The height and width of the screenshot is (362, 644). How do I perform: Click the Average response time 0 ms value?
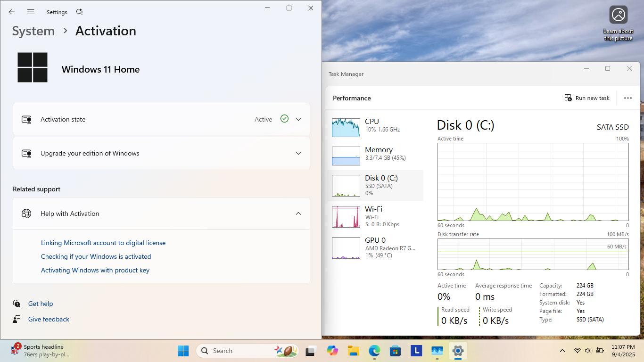485,296
